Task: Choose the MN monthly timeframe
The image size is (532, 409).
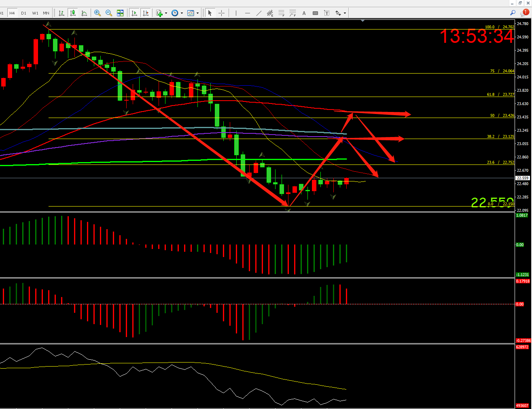Action: coord(46,13)
